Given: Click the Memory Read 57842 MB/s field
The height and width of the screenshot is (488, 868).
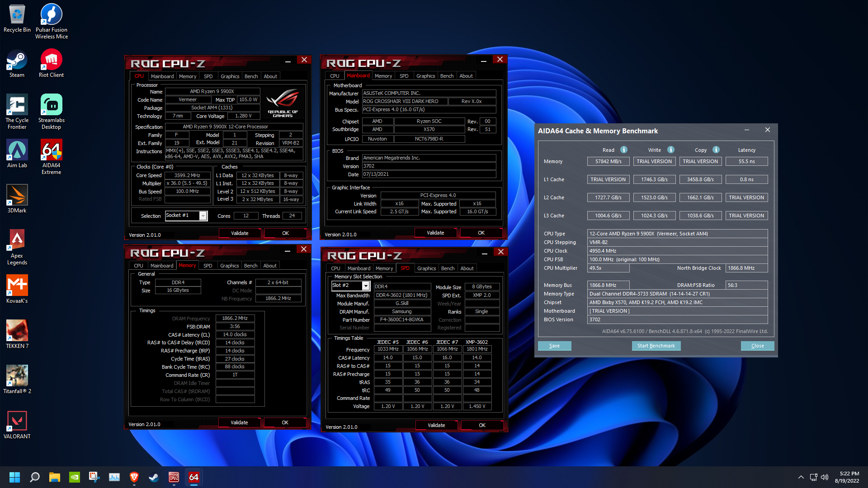Looking at the screenshot, I should pos(608,161).
